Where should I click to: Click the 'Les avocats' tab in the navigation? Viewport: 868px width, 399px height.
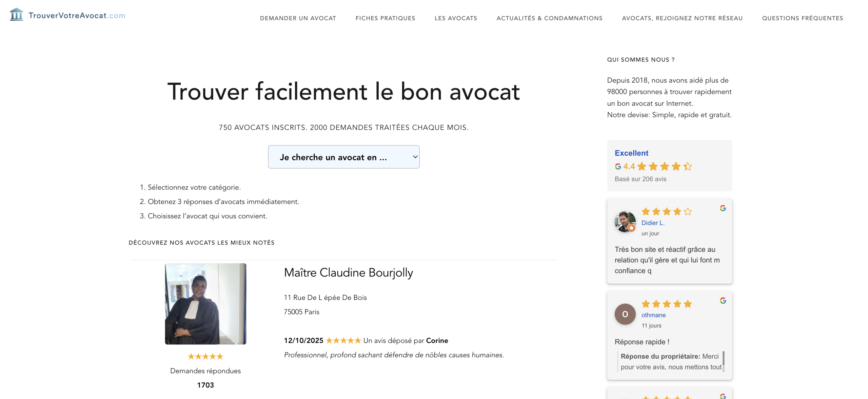click(x=456, y=18)
